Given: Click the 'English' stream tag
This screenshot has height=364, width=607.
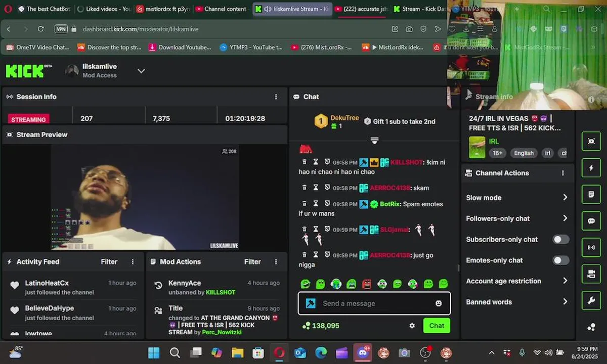Looking at the screenshot, I should pos(524,153).
